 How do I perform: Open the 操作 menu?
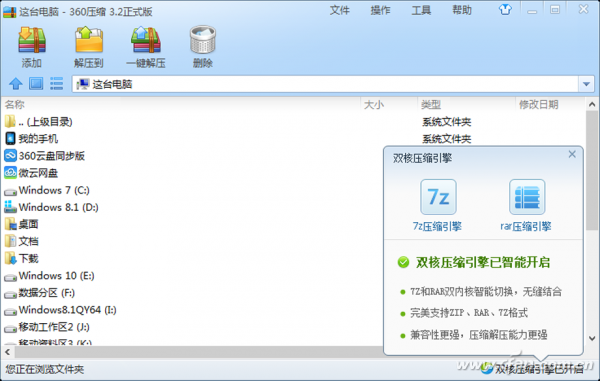click(380, 10)
